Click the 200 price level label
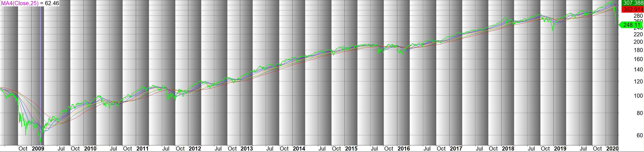Viewport: 644px width, 152px height. [638, 42]
